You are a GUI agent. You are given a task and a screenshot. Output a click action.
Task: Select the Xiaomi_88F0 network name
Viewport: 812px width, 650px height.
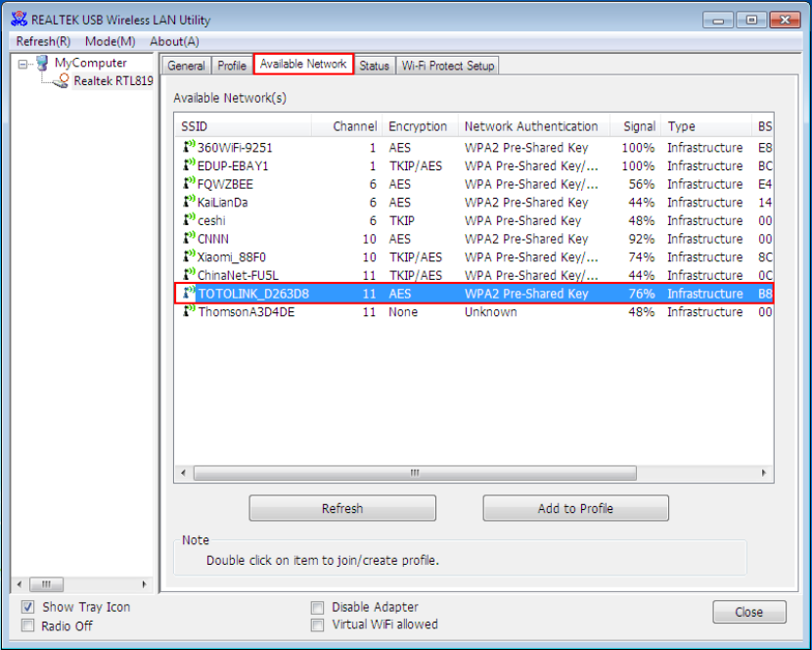pyautogui.click(x=232, y=257)
